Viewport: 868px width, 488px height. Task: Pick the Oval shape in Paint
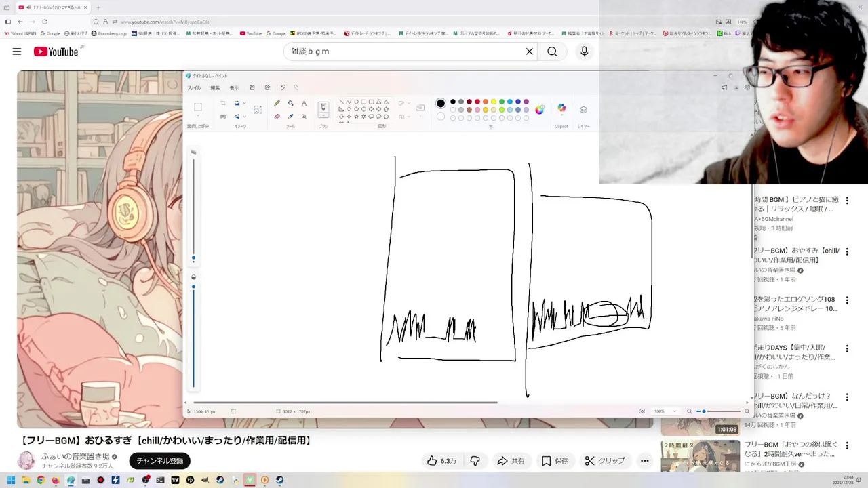pyautogui.click(x=356, y=101)
